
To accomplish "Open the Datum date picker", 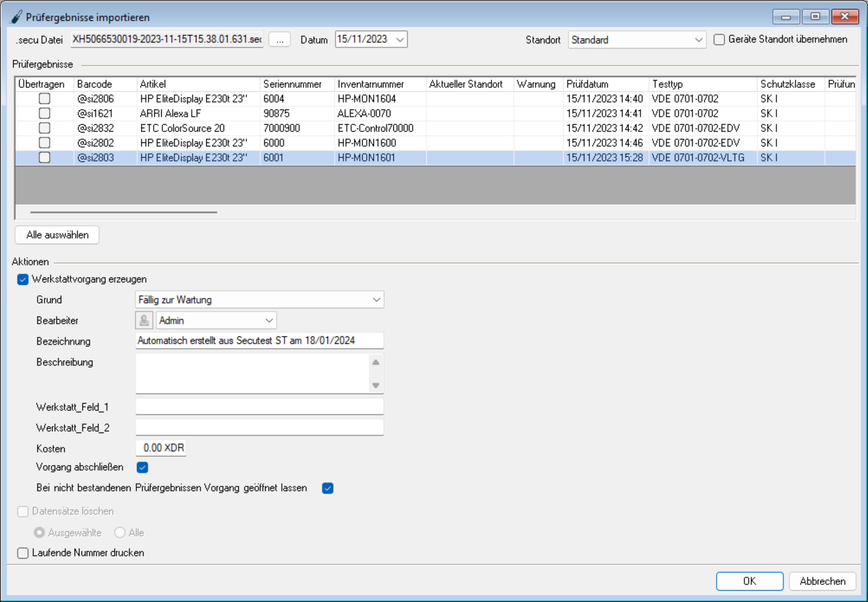I will tap(400, 40).
